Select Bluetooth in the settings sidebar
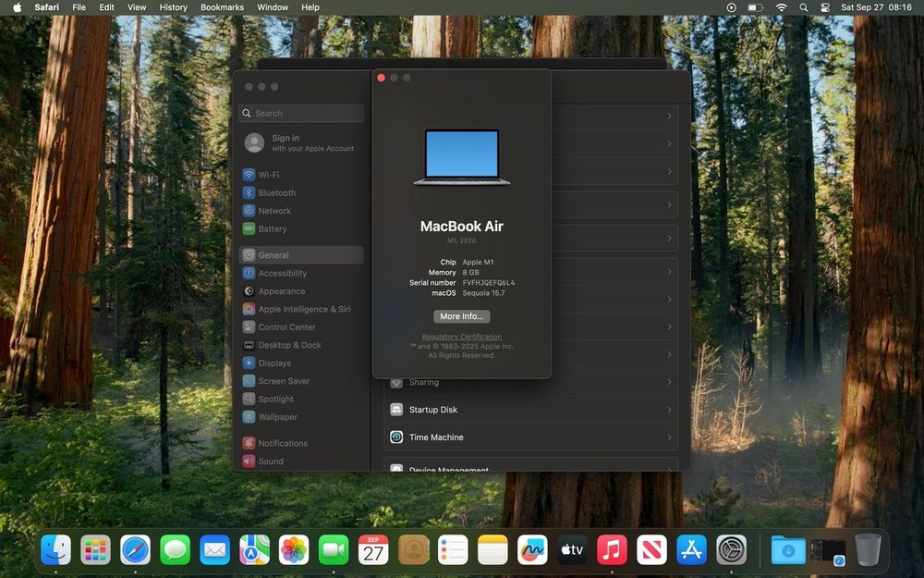Image resolution: width=924 pixels, height=578 pixels. (x=276, y=193)
